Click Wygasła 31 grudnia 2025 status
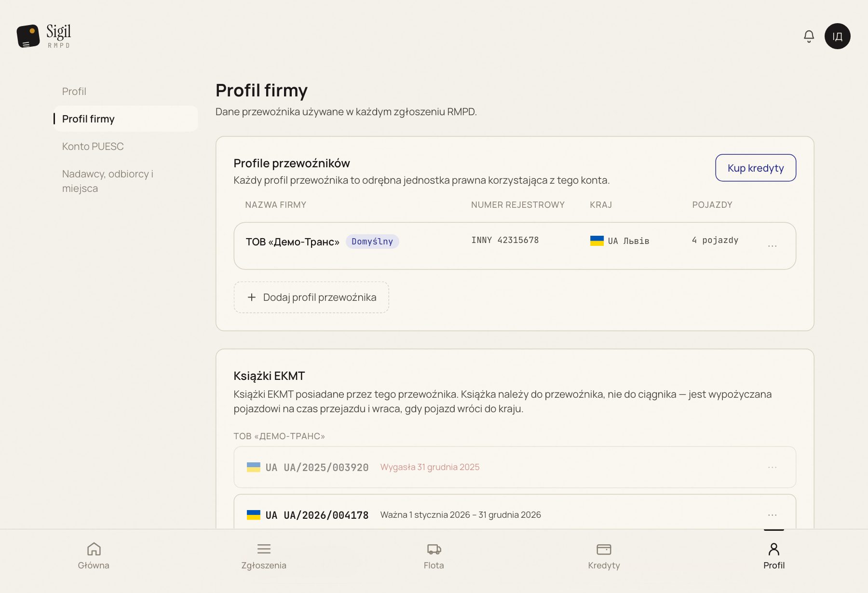The width and height of the screenshot is (868, 593). point(430,467)
